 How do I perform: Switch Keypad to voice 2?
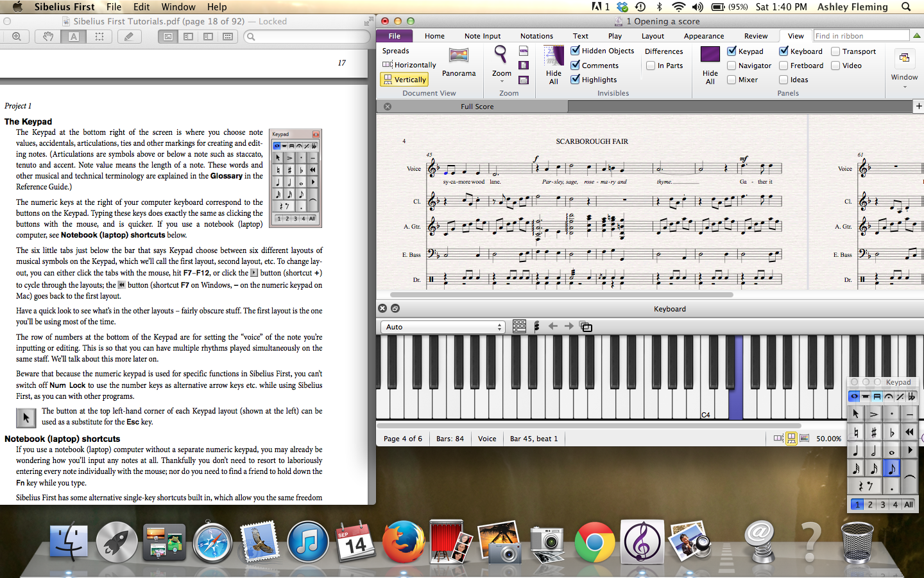[870, 505]
